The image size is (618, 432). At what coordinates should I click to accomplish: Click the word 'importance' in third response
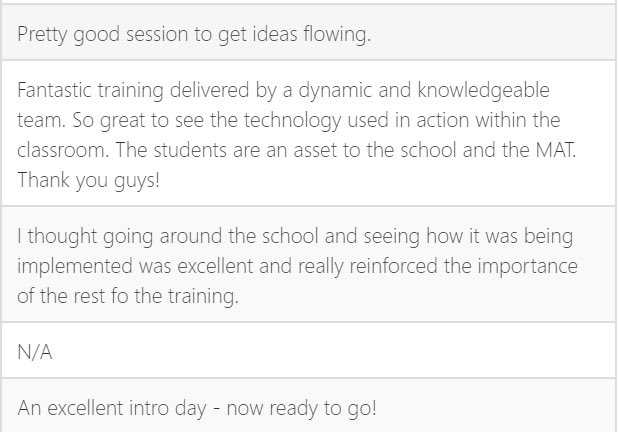point(528,266)
